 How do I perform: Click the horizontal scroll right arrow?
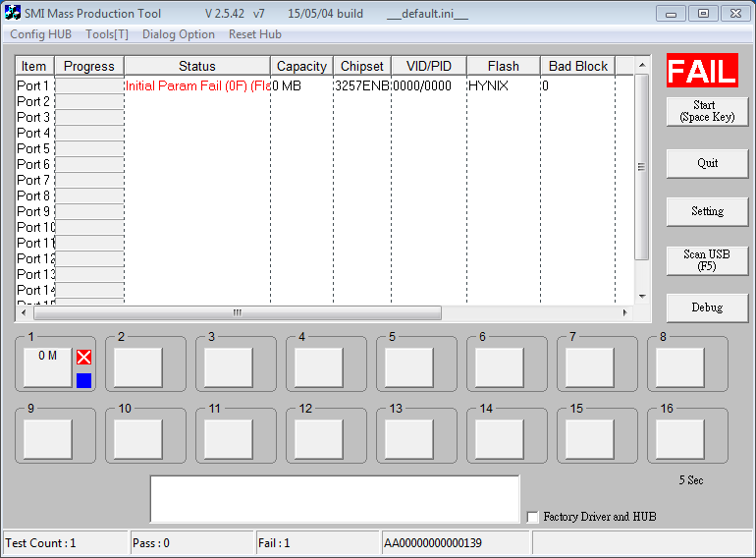pos(624,312)
